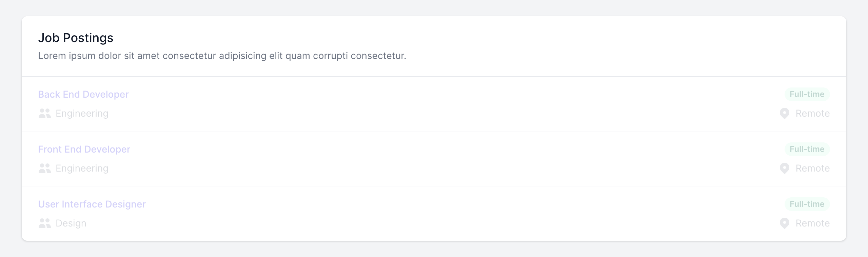
Task: Select the Engineering label under Back End Developer
Action: [82, 113]
